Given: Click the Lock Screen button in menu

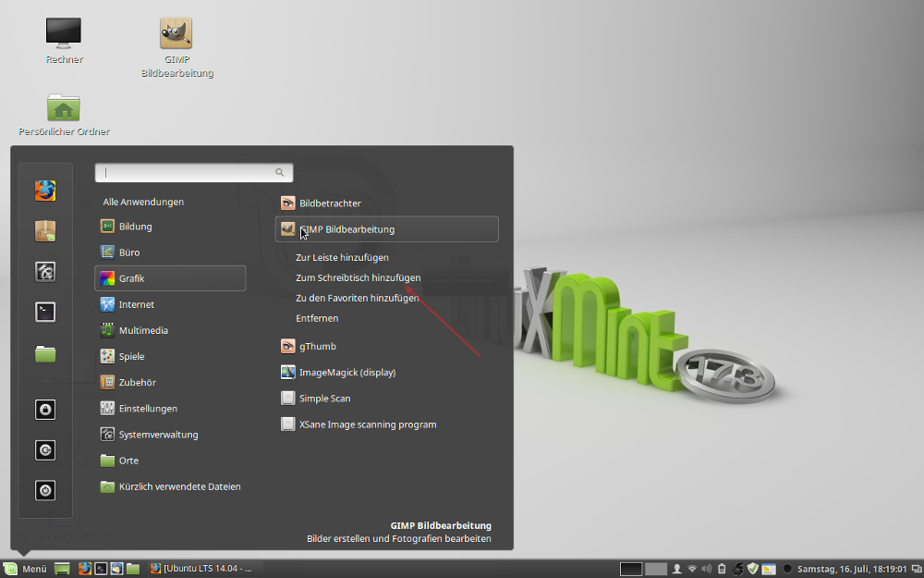Looking at the screenshot, I should [x=45, y=410].
